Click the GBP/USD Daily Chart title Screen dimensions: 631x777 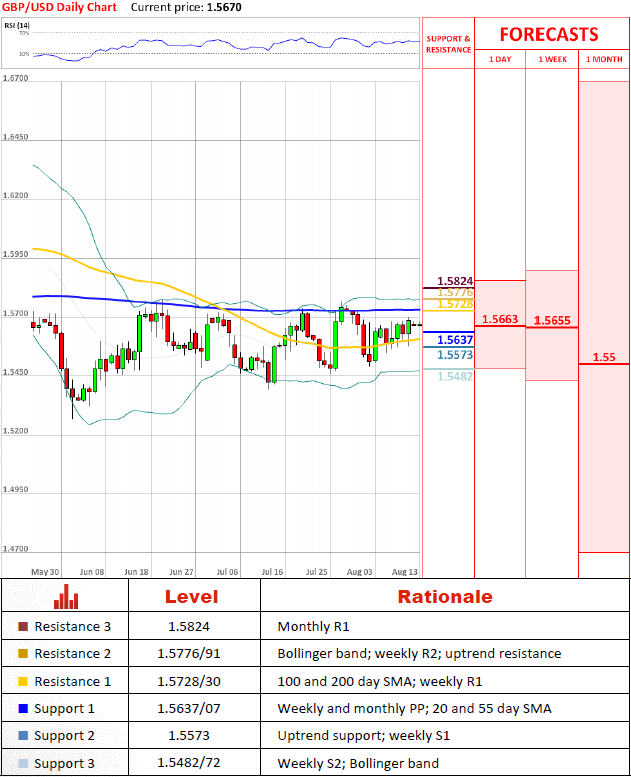(x=59, y=7)
